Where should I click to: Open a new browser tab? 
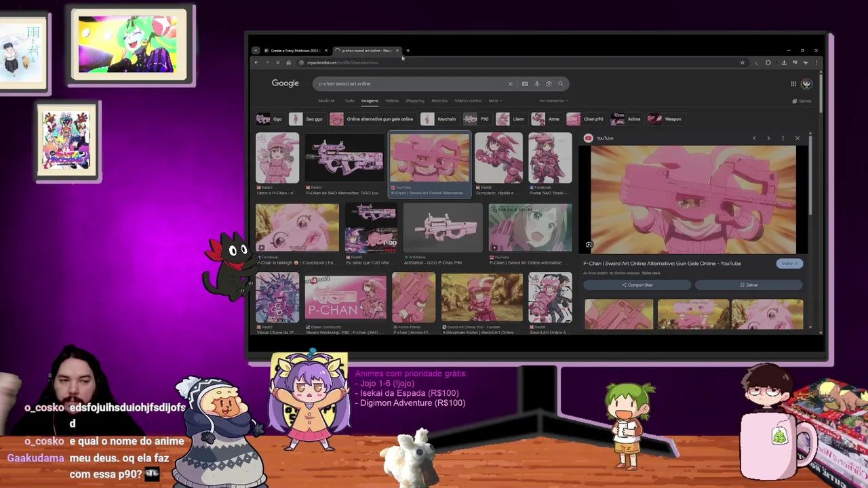pyautogui.click(x=408, y=50)
